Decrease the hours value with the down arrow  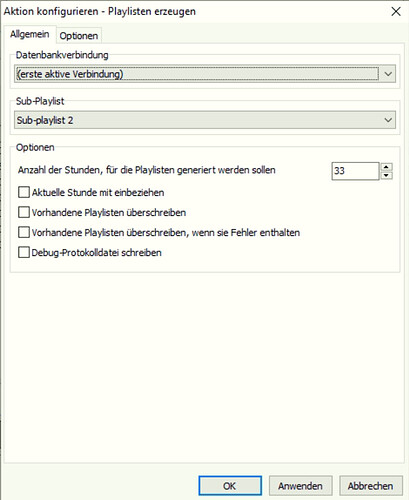[386, 175]
